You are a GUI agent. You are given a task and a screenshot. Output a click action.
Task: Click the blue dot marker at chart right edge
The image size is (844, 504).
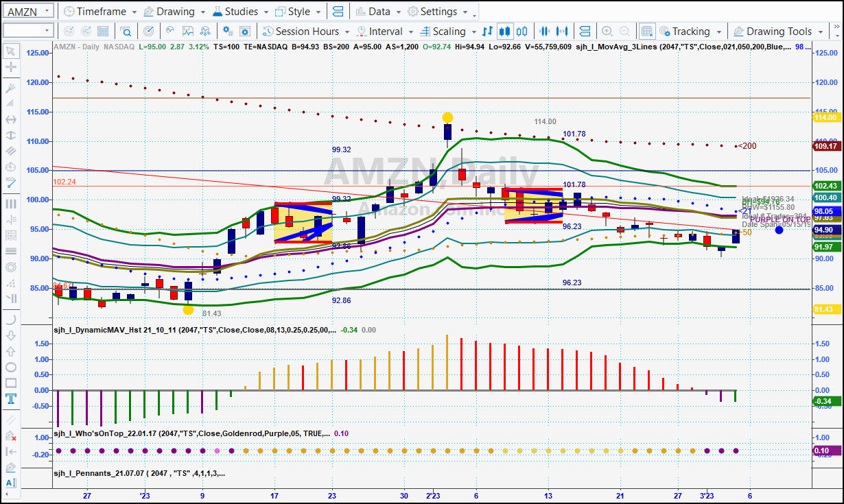pos(779,230)
